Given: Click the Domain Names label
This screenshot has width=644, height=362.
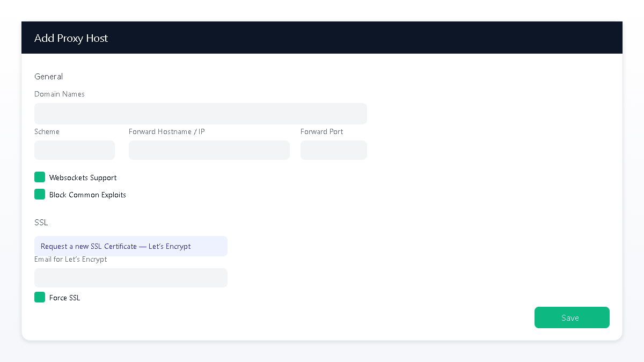Looking at the screenshot, I should (x=59, y=94).
